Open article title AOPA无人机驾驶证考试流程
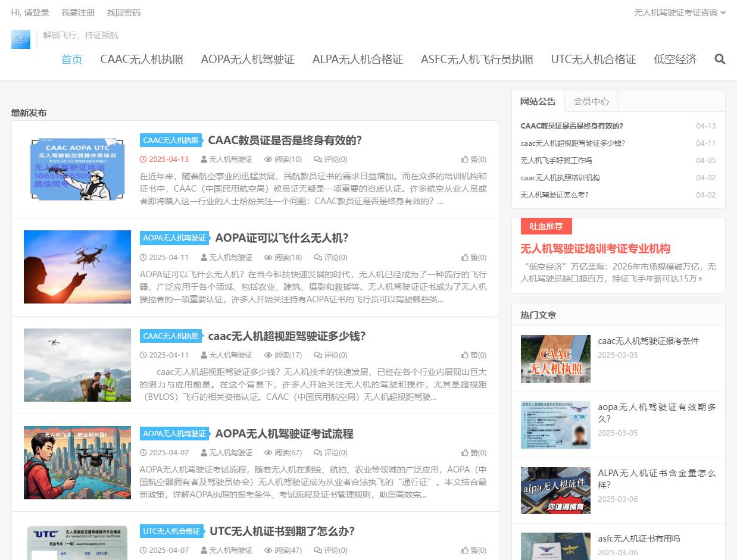737x560 pixels. 284,434
